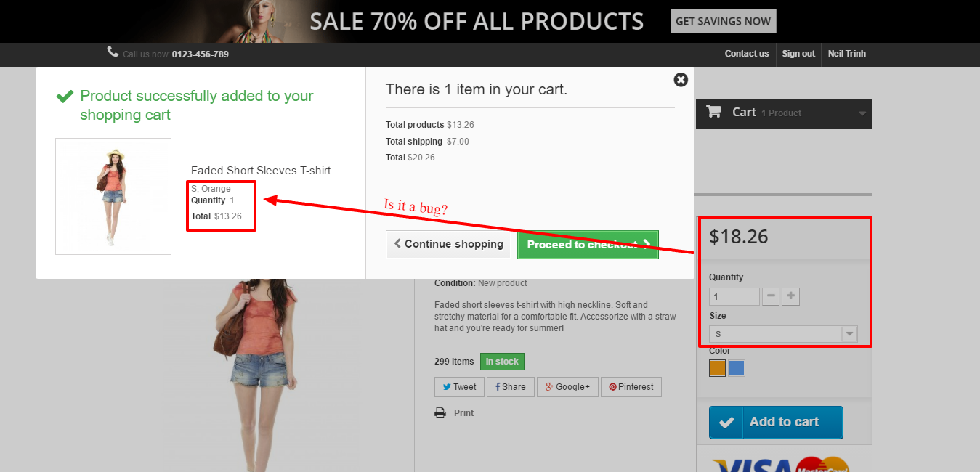Click the Facebook Share button

point(511,387)
